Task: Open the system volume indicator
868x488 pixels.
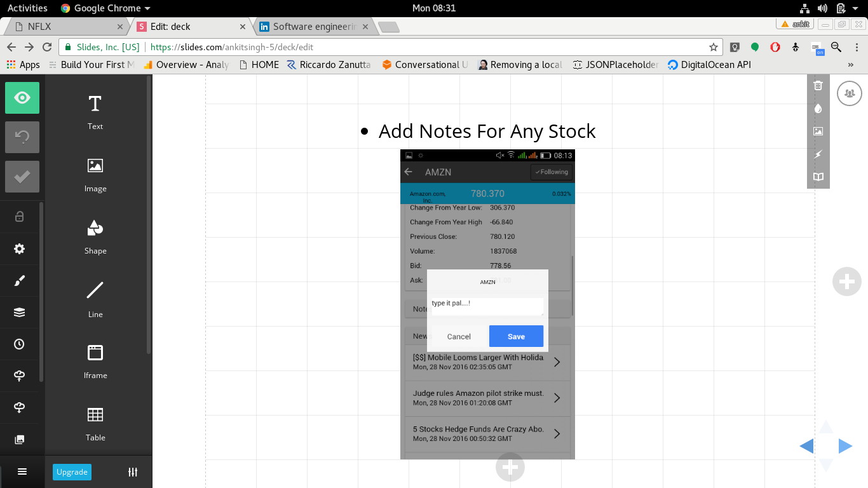Action: pyautogui.click(x=822, y=8)
